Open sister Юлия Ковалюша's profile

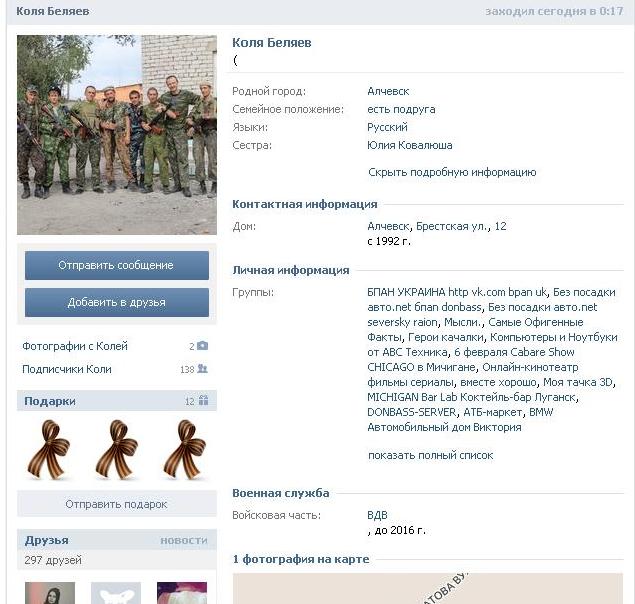[x=409, y=145]
